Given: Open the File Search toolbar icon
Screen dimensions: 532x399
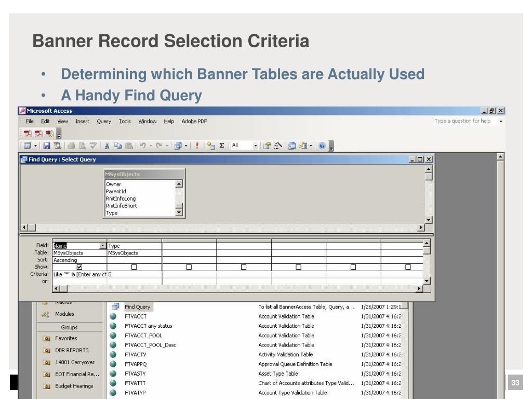Looking at the screenshot, I should point(57,145).
